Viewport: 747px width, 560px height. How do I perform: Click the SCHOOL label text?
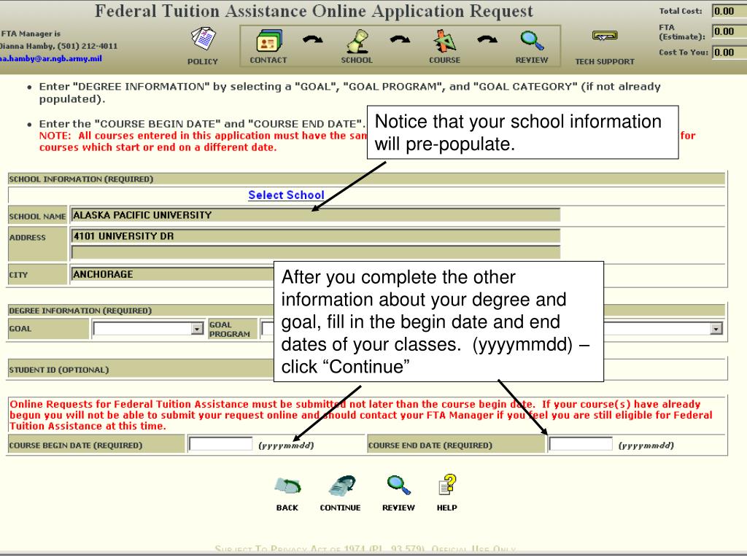coord(357,60)
